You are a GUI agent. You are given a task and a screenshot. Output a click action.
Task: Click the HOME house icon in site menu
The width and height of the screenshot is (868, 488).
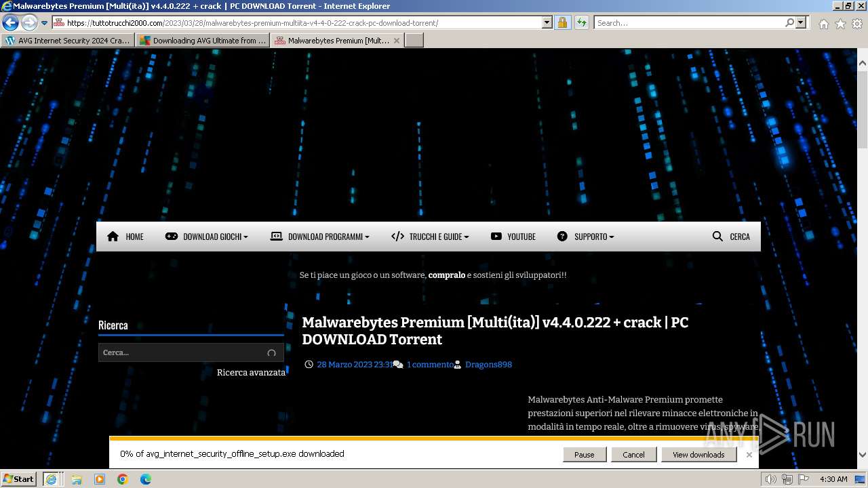tap(113, 237)
